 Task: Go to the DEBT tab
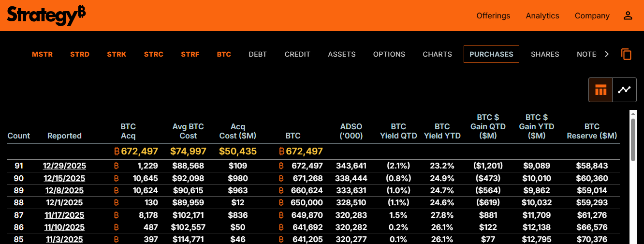[x=258, y=54]
